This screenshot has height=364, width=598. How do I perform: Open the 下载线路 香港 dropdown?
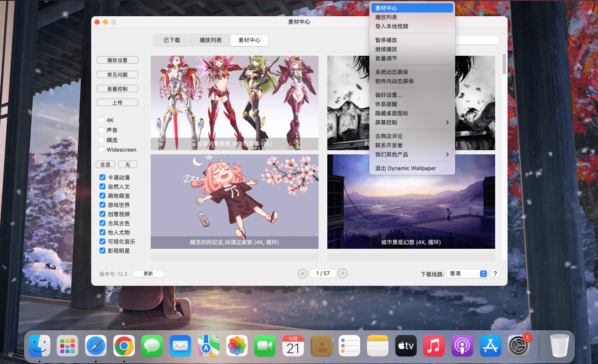(467, 274)
